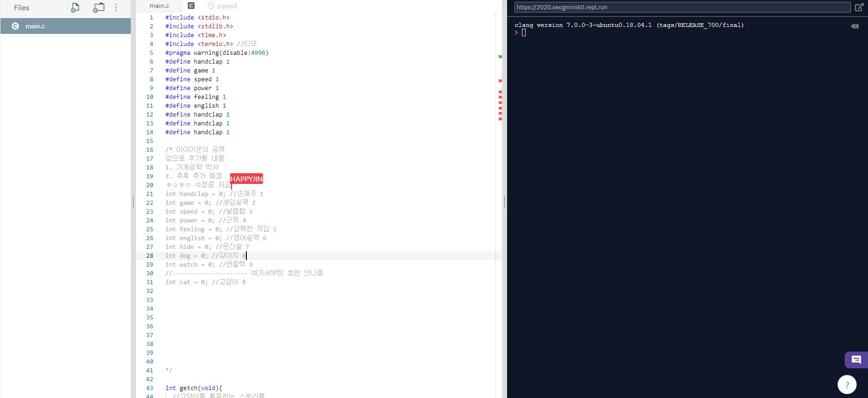Open the help question mark button
This screenshot has height=398, width=868.
pos(847,385)
